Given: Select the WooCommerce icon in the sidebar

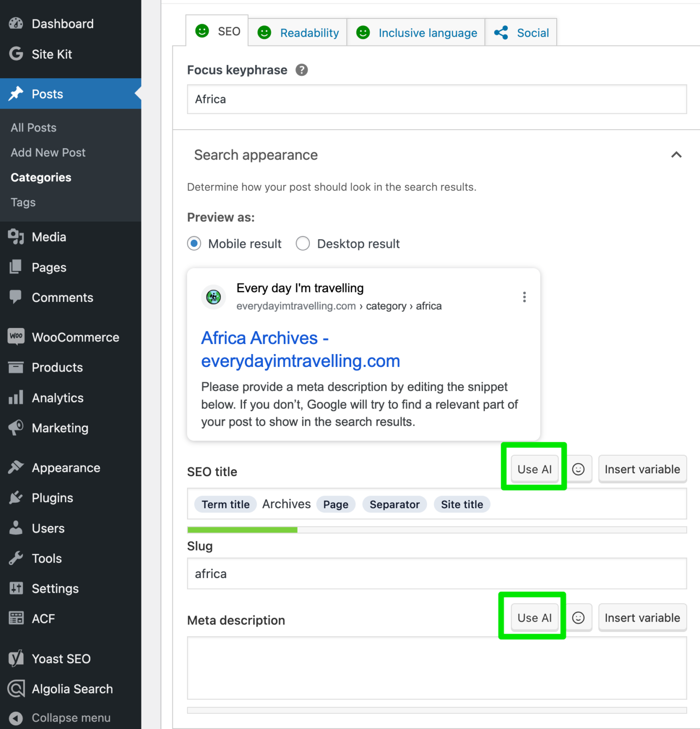Looking at the screenshot, I should click(x=16, y=336).
